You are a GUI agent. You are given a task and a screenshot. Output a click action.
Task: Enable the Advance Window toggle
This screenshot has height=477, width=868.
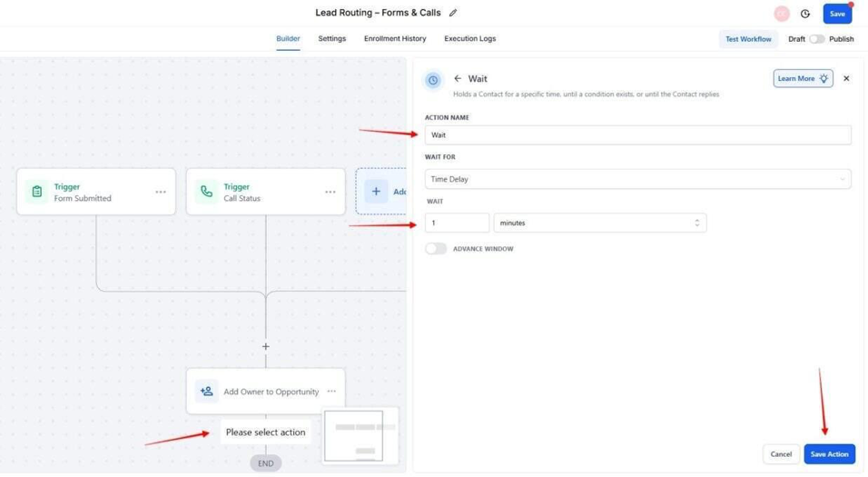click(x=436, y=249)
